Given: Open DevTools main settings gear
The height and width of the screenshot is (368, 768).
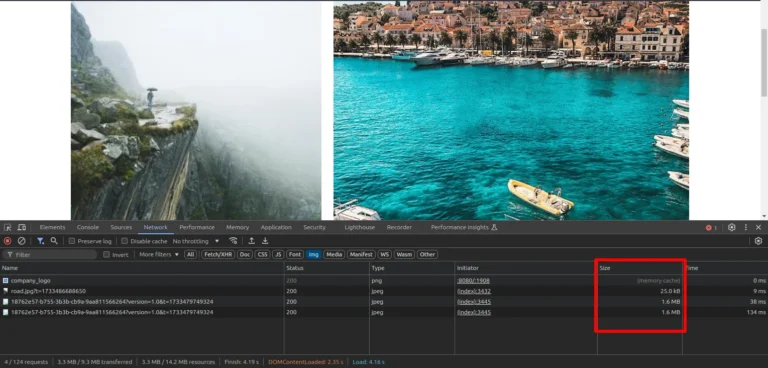Looking at the screenshot, I should pos(732,227).
